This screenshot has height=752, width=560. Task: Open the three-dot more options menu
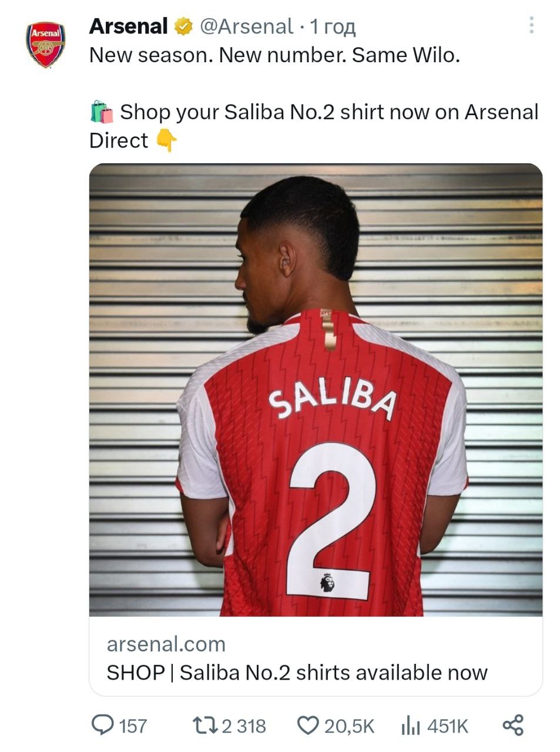pos(531,25)
